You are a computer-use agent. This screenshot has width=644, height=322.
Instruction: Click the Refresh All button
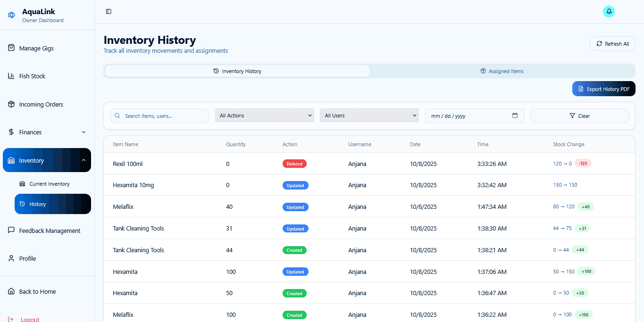(612, 43)
